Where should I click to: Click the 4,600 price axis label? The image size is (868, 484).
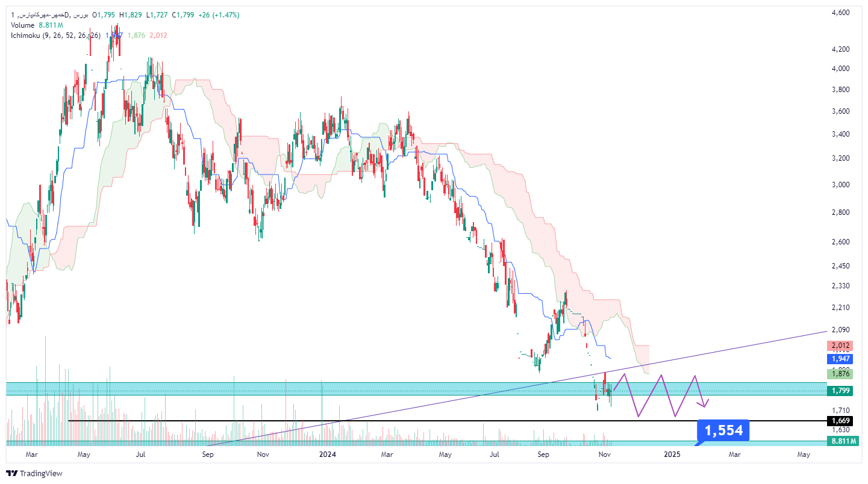(840, 12)
